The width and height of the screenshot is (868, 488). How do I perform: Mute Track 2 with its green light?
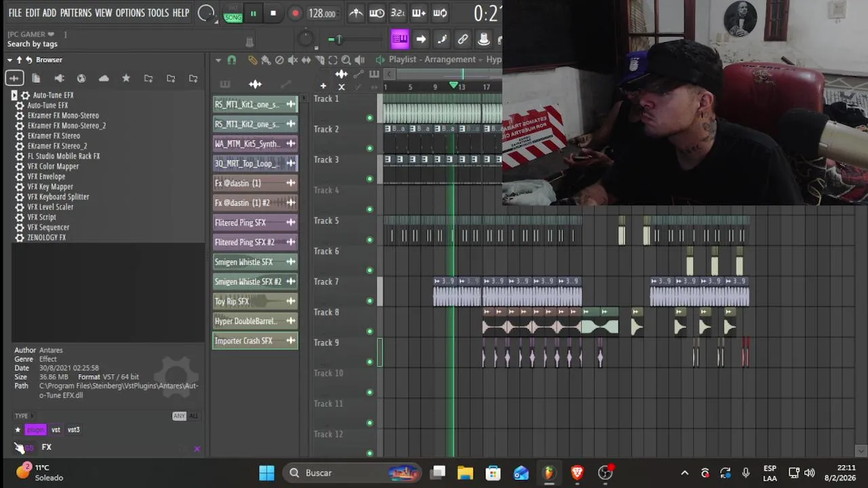370,148
